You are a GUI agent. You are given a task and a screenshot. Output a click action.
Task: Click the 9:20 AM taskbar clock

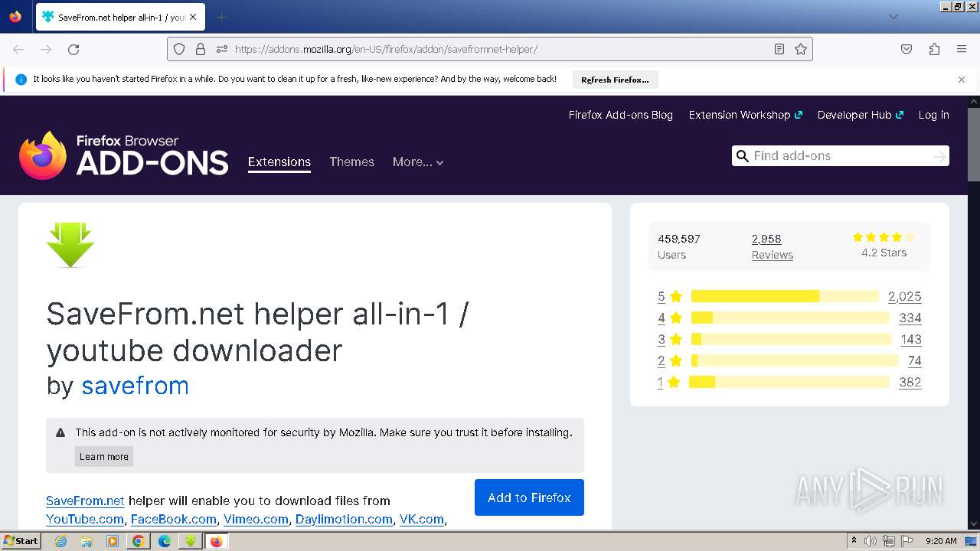(x=941, y=541)
